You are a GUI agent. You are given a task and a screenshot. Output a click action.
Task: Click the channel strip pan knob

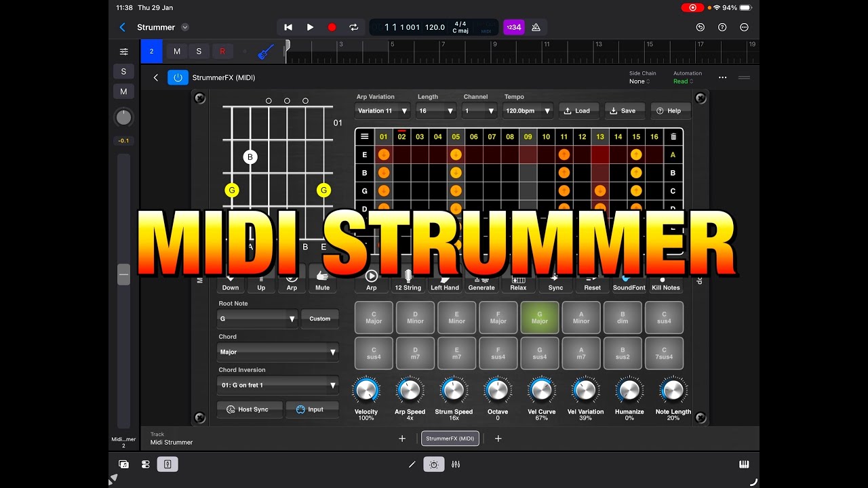pos(123,118)
